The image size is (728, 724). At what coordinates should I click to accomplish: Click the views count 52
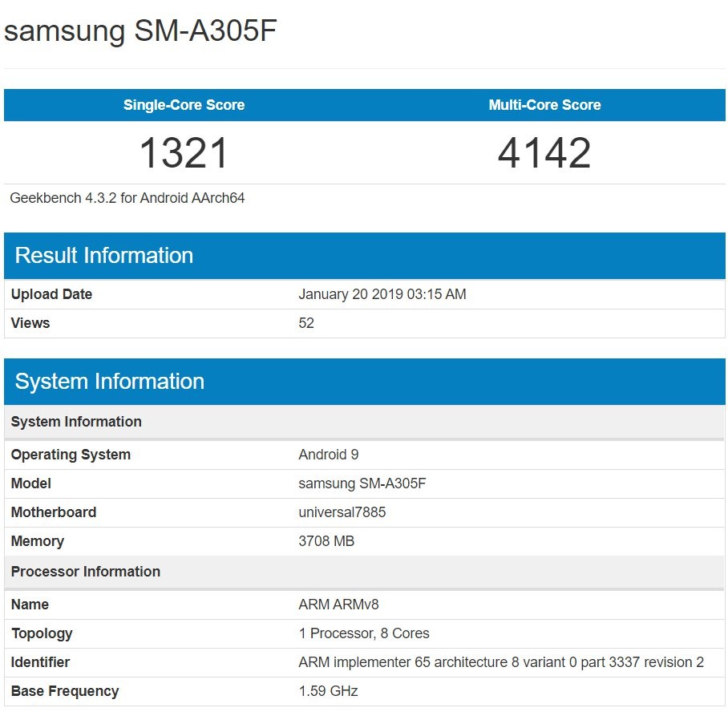pos(306,323)
